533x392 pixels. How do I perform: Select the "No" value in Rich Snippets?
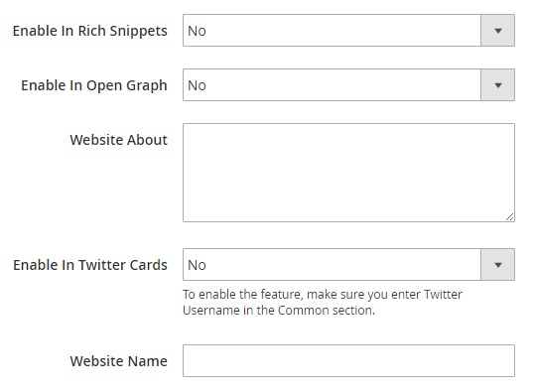[197, 31]
